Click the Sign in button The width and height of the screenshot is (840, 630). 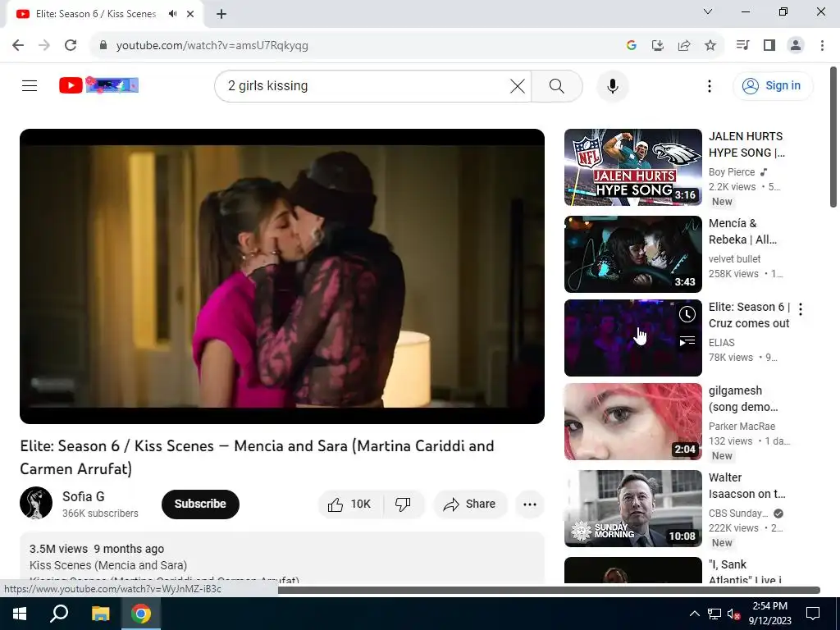coord(773,85)
